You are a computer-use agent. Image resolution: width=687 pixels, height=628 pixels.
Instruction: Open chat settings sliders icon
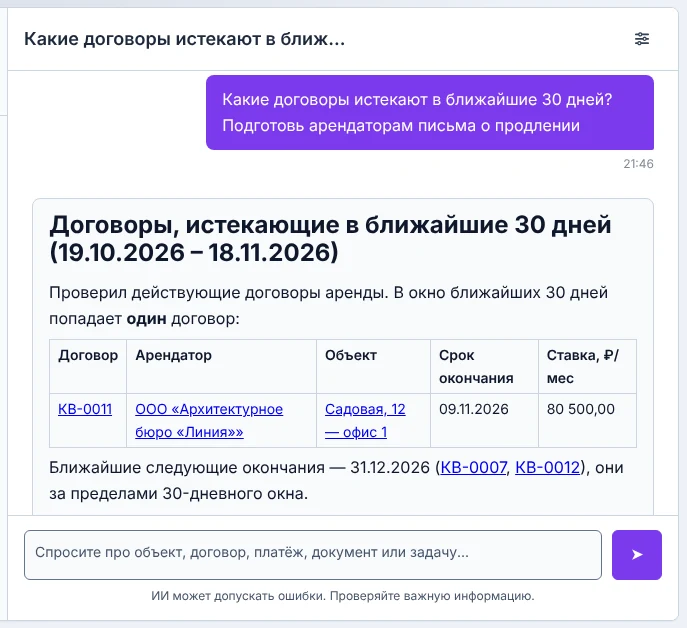[642, 39]
